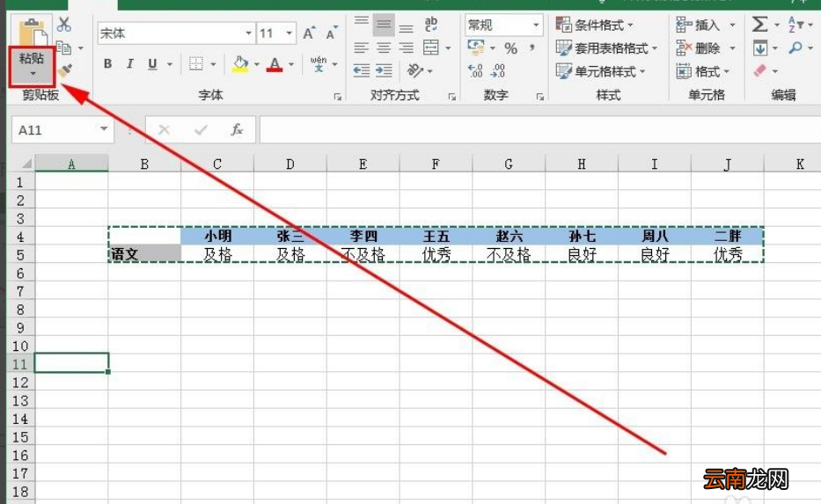Click the Copy icon in clipboard group
This screenshot has height=504, width=821.
tap(64, 47)
